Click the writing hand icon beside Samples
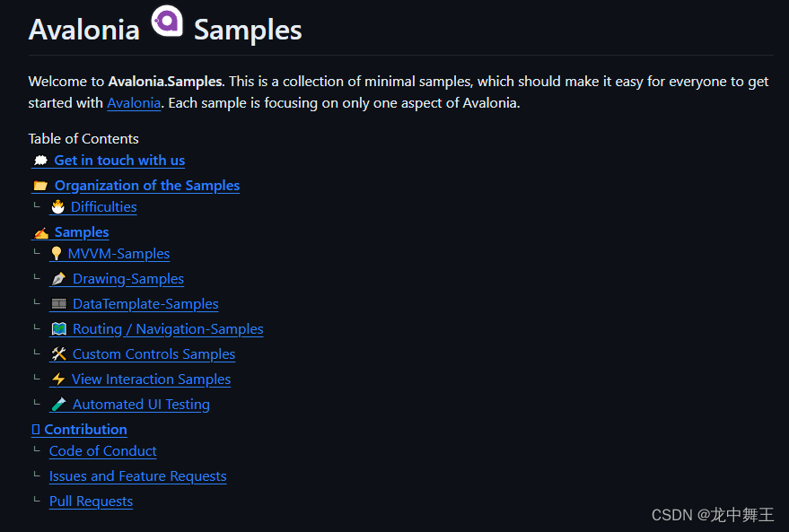 click(41, 233)
